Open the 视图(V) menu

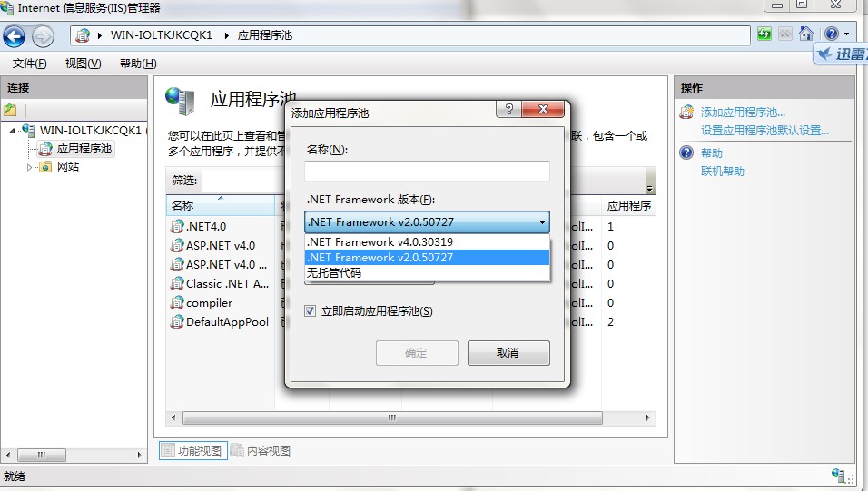pyautogui.click(x=83, y=64)
